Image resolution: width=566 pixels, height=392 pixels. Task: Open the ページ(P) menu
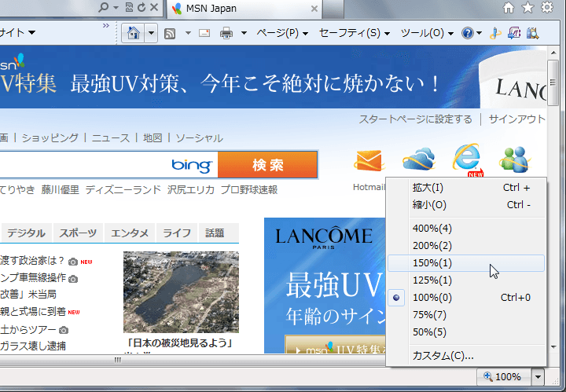point(282,33)
